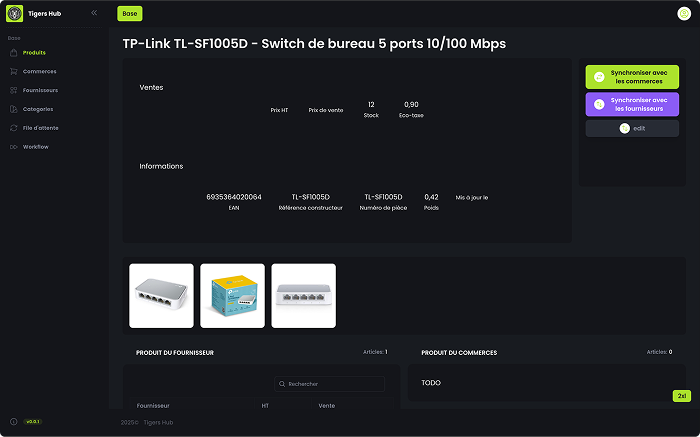
Task: Click Synchroniser avec les commerces button
Action: [x=632, y=77]
